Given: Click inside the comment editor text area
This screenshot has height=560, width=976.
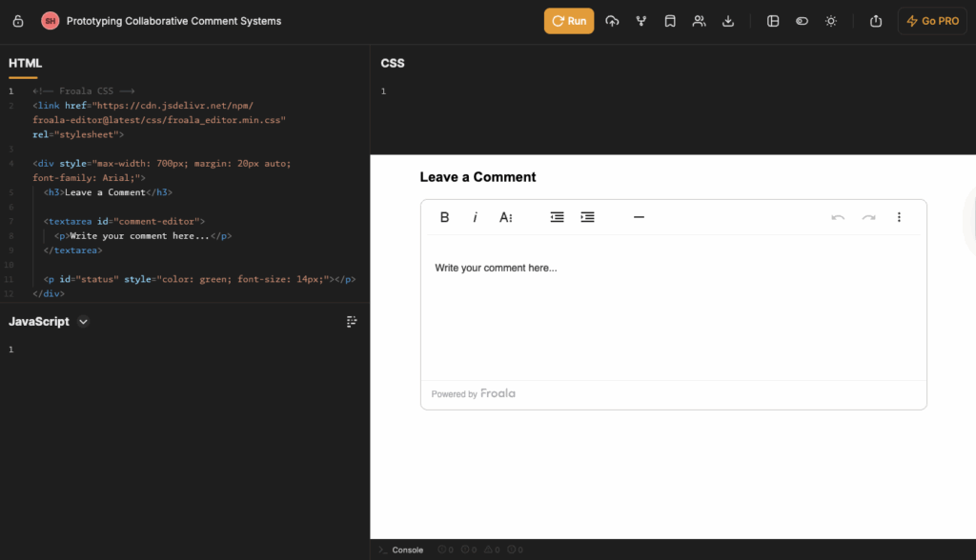Looking at the screenshot, I should coord(674,308).
